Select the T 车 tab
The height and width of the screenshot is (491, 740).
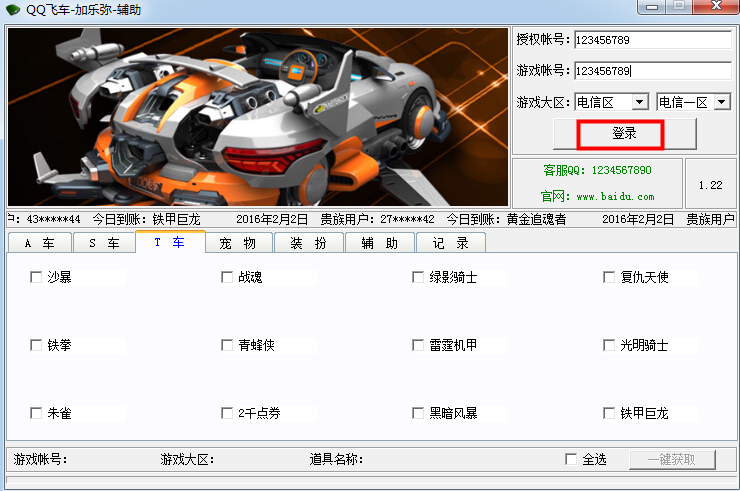click(x=170, y=242)
